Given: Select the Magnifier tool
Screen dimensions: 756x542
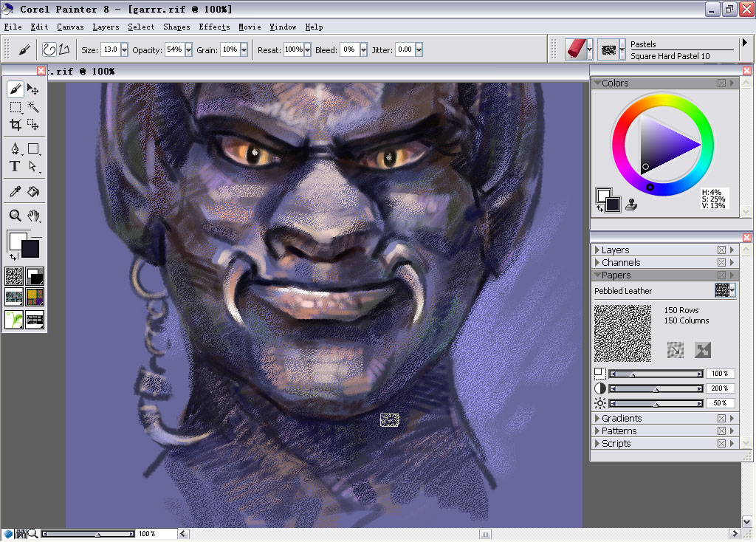Looking at the screenshot, I should 15,215.
